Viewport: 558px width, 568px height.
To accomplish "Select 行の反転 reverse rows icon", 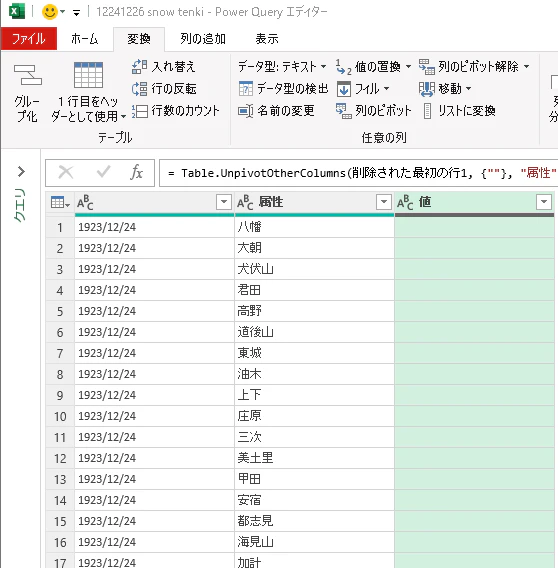I will pyautogui.click(x=140, y=89).
